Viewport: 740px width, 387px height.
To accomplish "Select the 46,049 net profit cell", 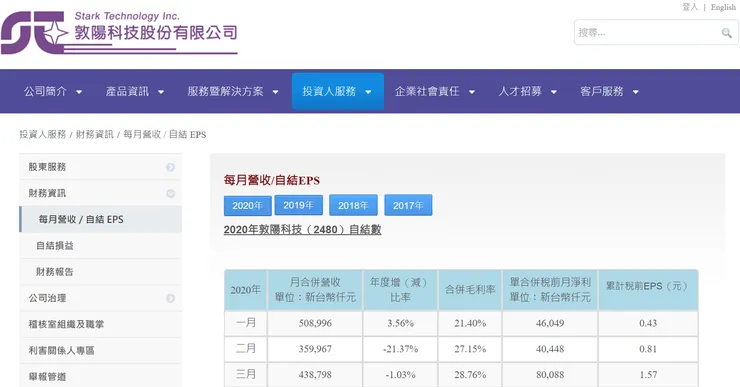I will (550, 323).
